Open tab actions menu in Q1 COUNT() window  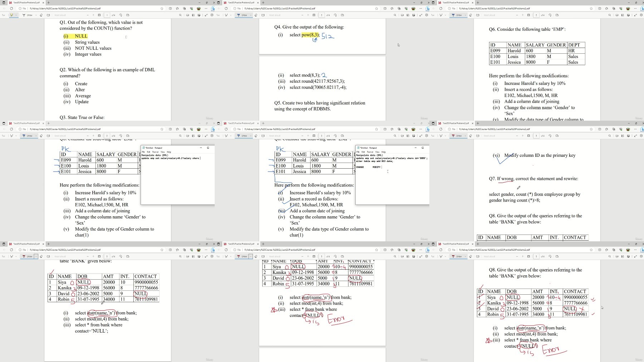[x=4, y=3]
